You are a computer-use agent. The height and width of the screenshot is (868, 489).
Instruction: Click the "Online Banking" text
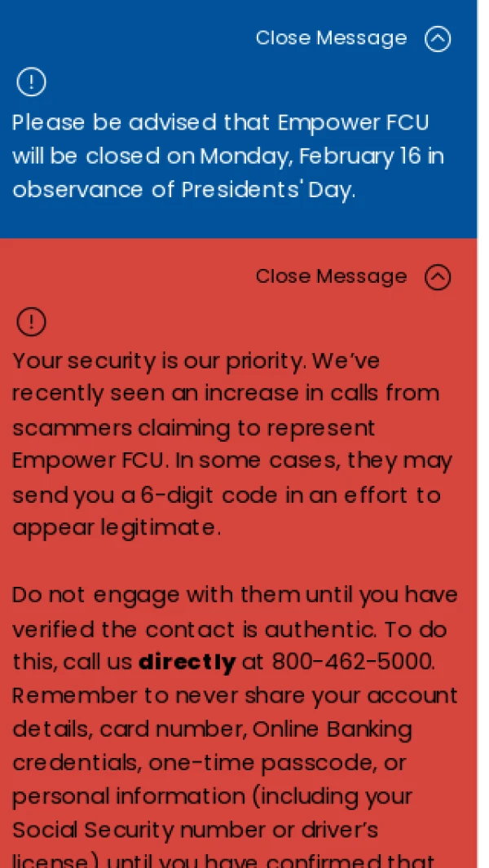(x=332, y=729)
